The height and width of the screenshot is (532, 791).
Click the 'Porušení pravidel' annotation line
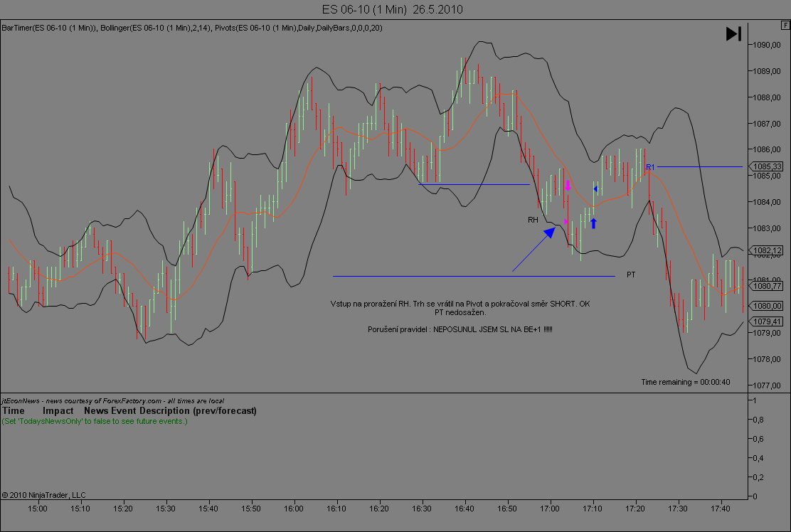(x=460, y=329)
